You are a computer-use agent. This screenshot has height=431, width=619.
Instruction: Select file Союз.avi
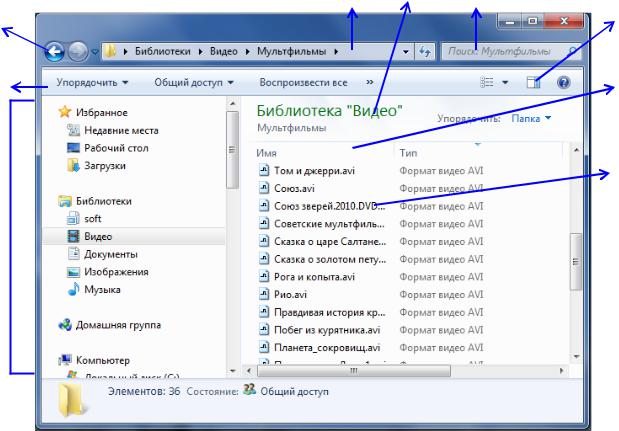click(x=294, y=188)
